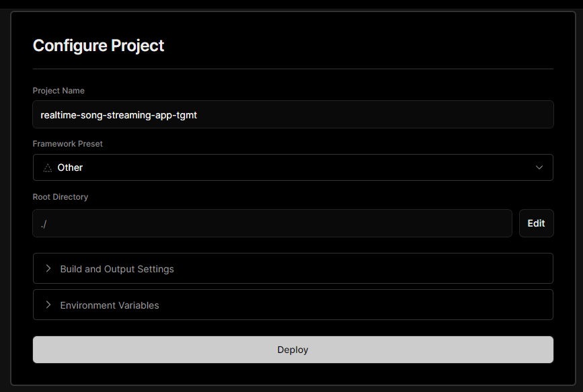The height and width of the screenshot is (392, 583).
Task: Click the "Environment Variables" title text
Action: point(110,305)
